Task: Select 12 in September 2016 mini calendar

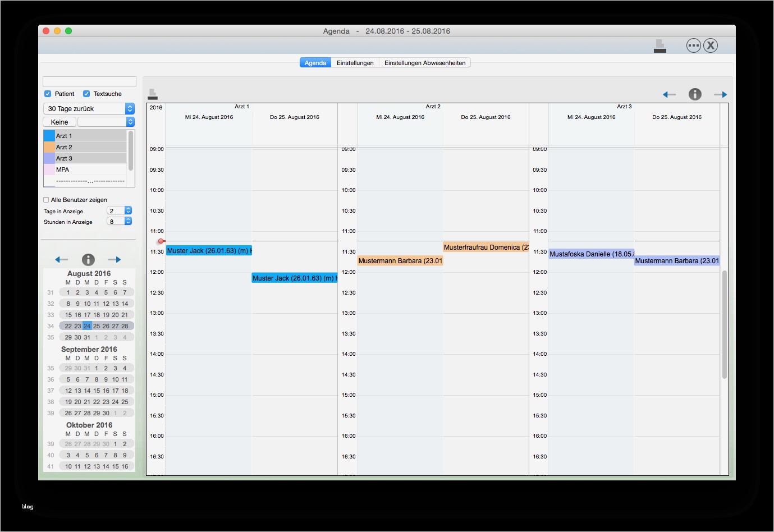Action: pyautogui.click(x=68, y=391)
